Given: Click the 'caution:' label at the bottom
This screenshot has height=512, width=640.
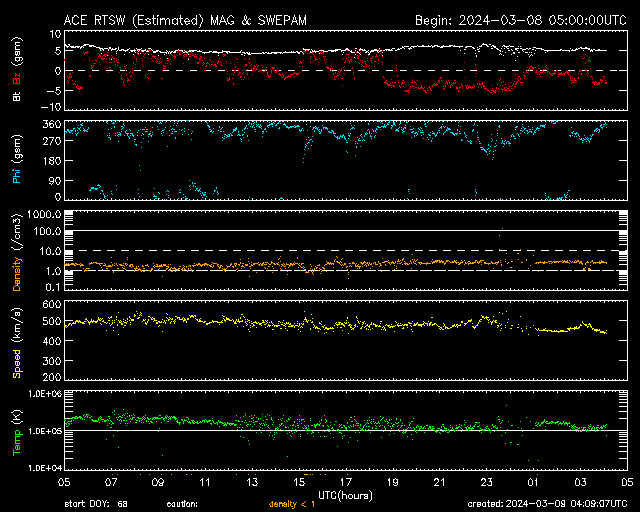Looking at the screenshot, I should 182,503.
